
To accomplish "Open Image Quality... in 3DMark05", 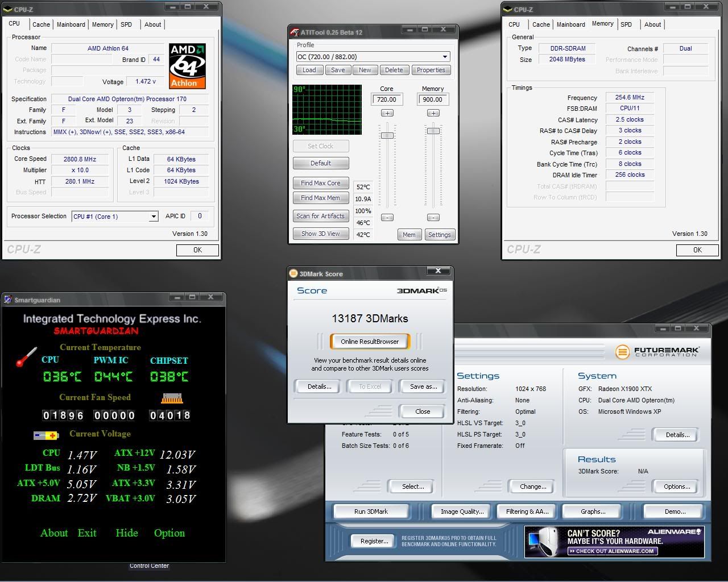I will pos(462,512).
